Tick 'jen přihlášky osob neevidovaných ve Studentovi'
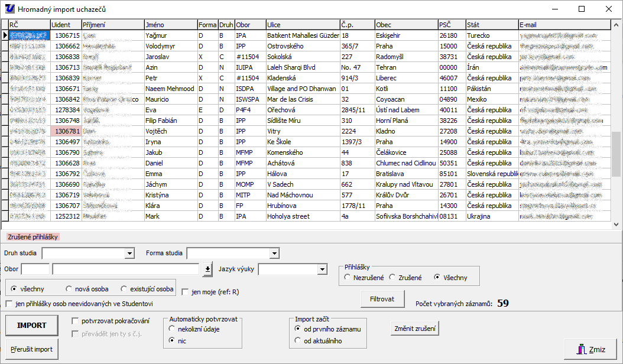This screenshot has width=623, height=364. (x=9, y=304)
